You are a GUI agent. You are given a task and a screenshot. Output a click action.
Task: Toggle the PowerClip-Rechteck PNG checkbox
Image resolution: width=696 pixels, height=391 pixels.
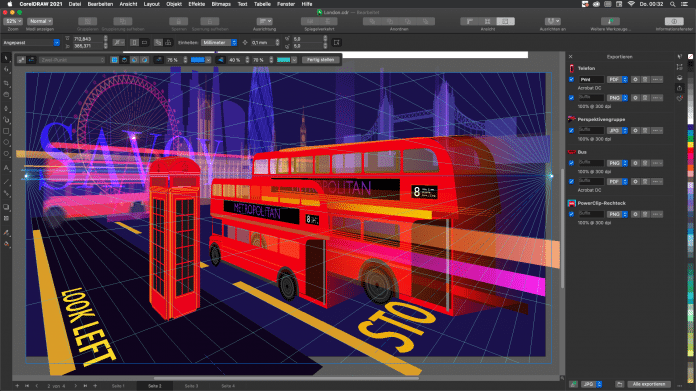(x=572, y=214)
